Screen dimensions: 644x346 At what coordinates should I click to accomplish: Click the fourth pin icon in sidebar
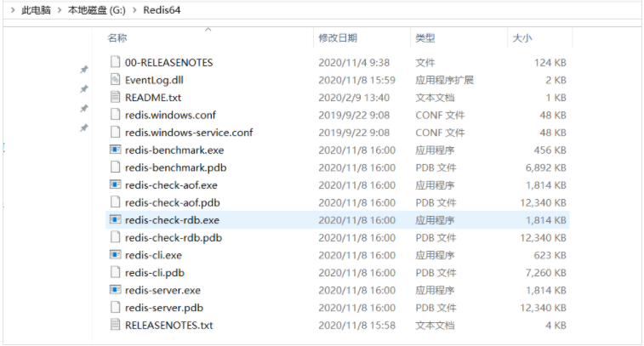coord(83,128)
